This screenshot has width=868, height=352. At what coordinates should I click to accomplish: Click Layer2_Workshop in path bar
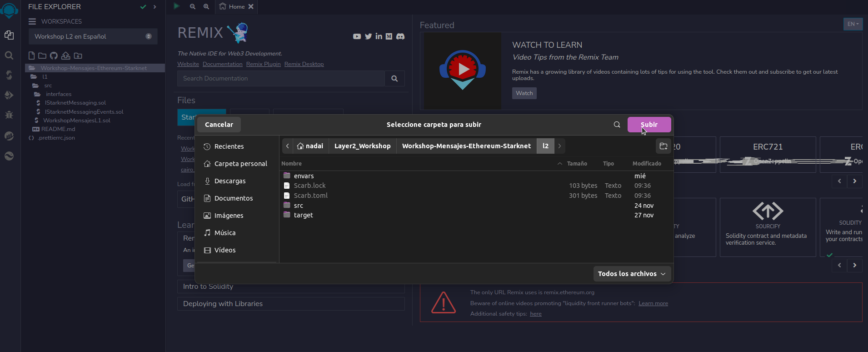pos(362,146)
